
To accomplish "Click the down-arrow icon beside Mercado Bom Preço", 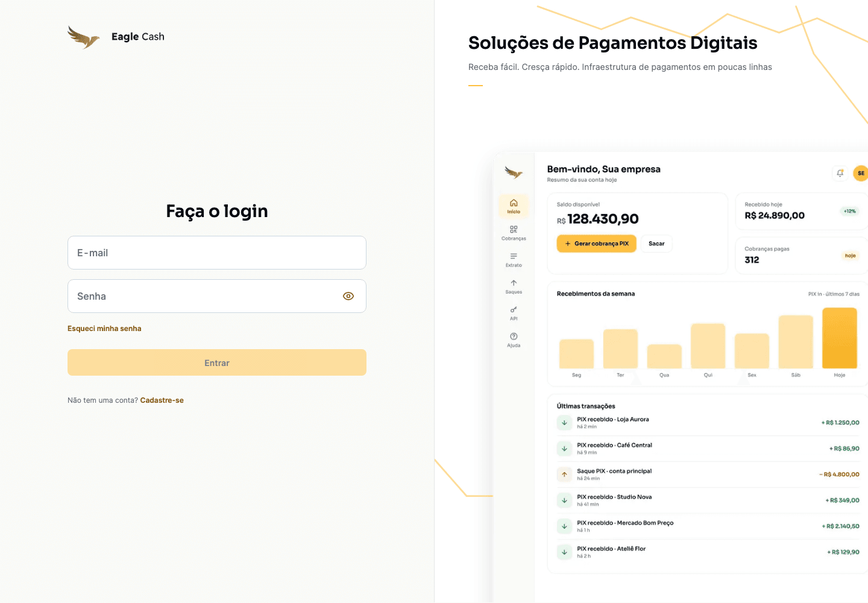I will [x=564, y=526].
